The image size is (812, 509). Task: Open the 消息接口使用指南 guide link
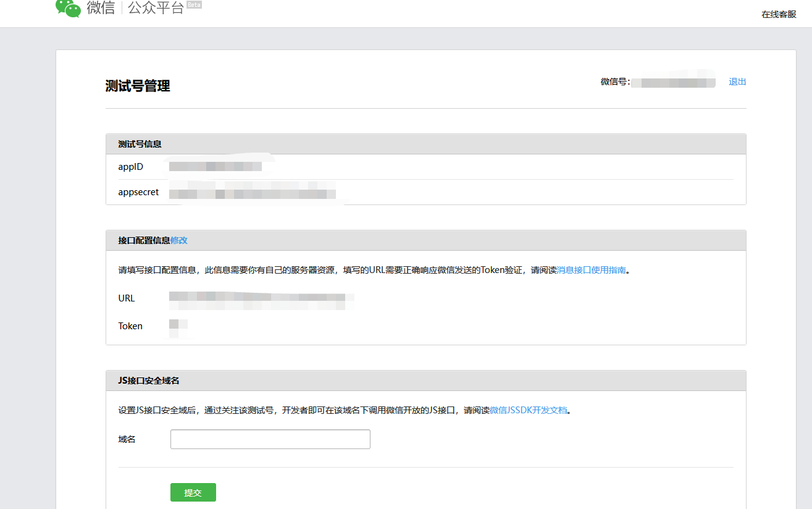[591, 270]
